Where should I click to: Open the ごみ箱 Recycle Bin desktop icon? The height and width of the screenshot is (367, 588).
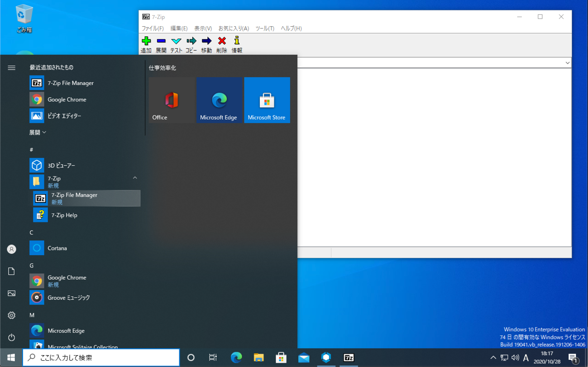click(x=24, y=19)
